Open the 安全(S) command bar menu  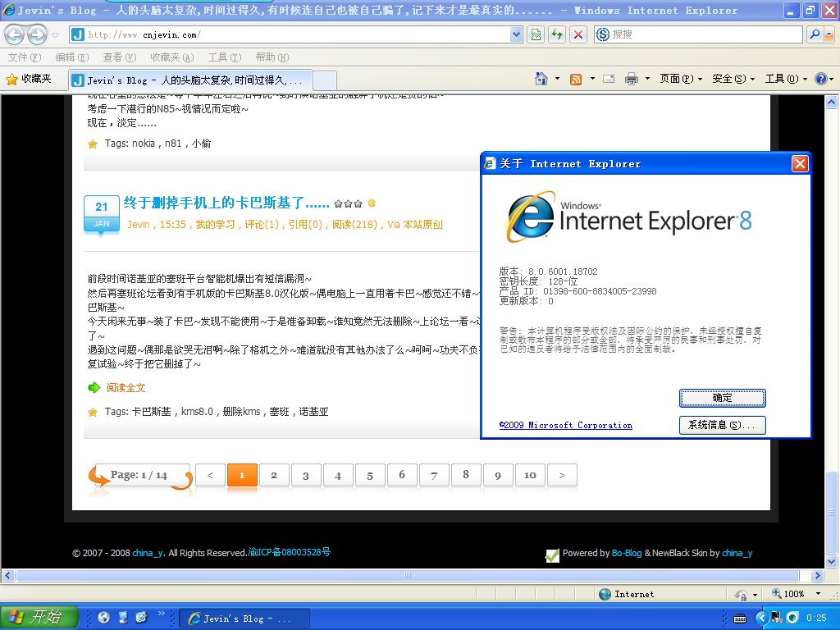733,80
